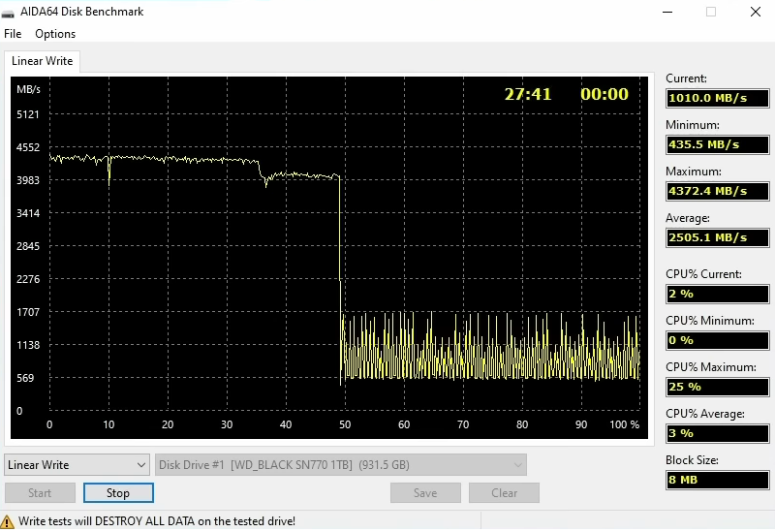Open the Disk Drive WD_BLACK SN770 dropdown
Viewport: 775px width, 532px height.
pyautogui.click(x=341, y=465)
